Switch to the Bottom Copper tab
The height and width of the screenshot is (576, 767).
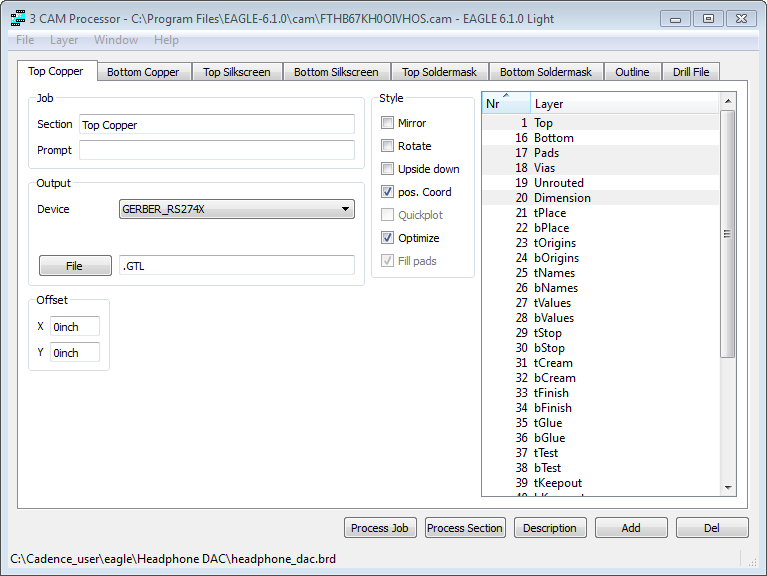(143, 72)
